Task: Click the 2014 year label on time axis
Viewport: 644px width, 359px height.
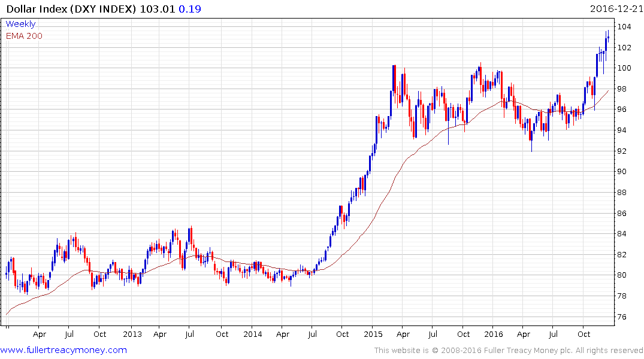Action: pyautogui.click(x=253, y=334)
